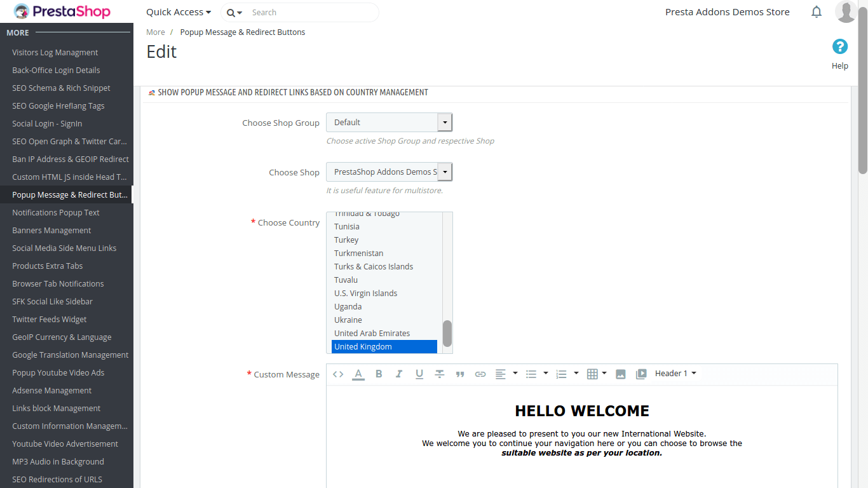Open the Quick Access menu
This screenshot has width=868, height=488.
click(x=179, y=12)
